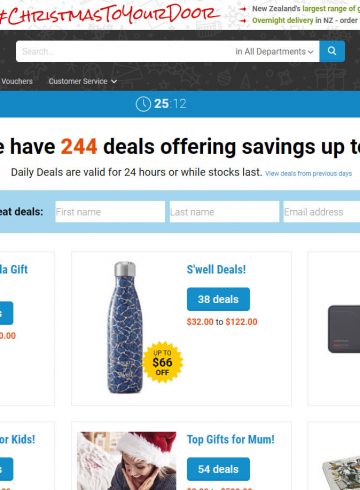Click the Santa hat woman photo
Screen dimensions: 360x490
(x=127, y=461)
